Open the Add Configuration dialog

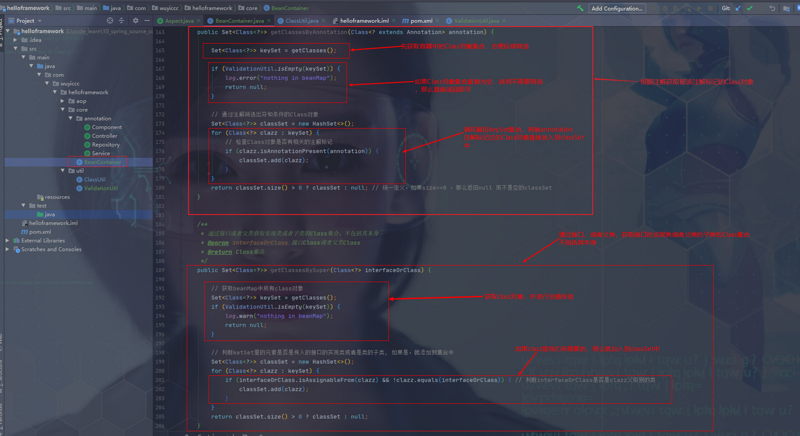(616, 8)
